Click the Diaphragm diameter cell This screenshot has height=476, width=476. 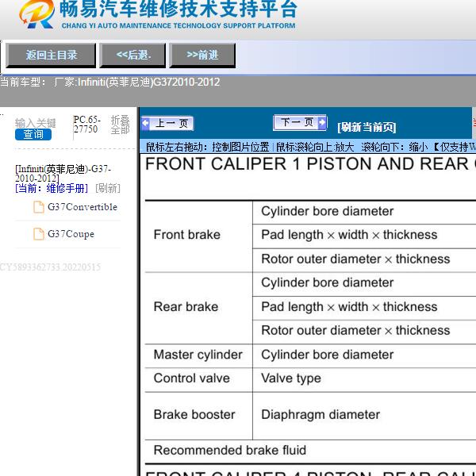tap(364, 415)
